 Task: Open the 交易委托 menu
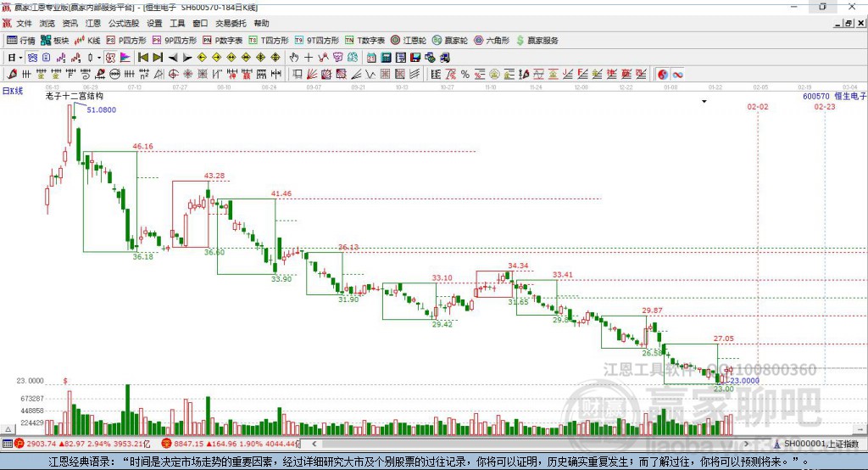pyautogui.click(x=231, y=23)
